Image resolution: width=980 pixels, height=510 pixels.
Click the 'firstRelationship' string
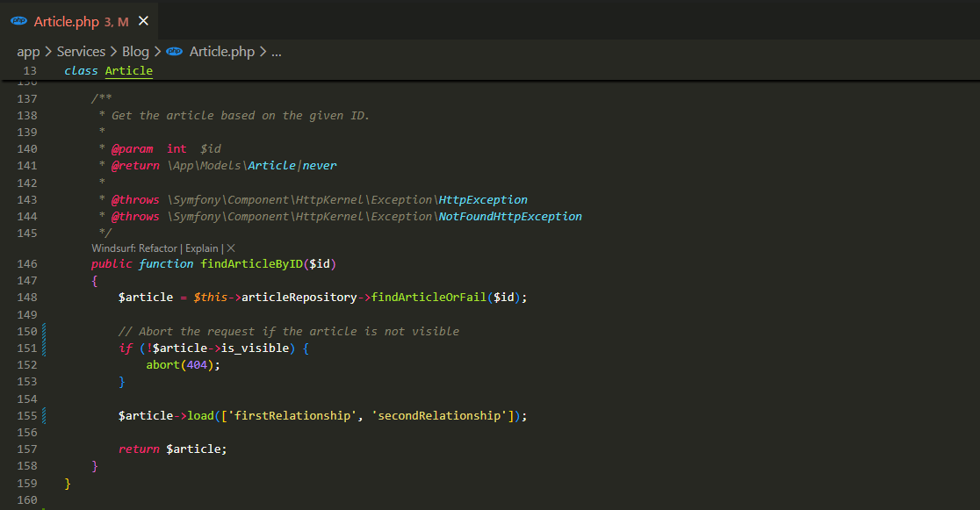[292, 415]
